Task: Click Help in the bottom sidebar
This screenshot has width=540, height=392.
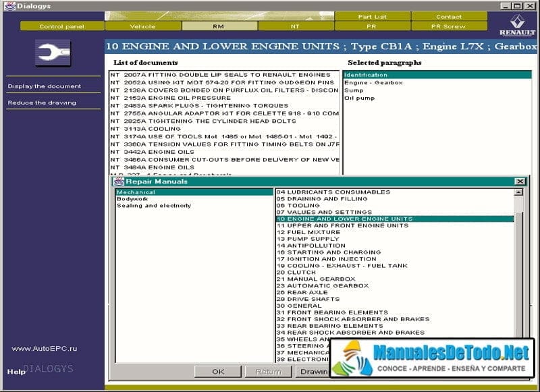Action: click(16, 372)
